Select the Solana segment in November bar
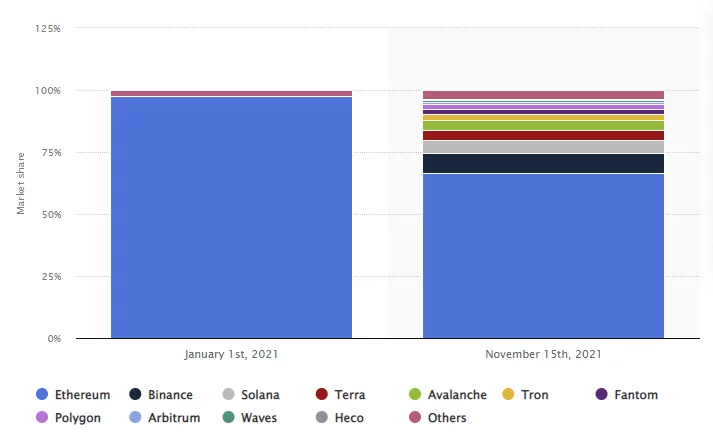The image size is (713, 438). [x=543, y=147]
